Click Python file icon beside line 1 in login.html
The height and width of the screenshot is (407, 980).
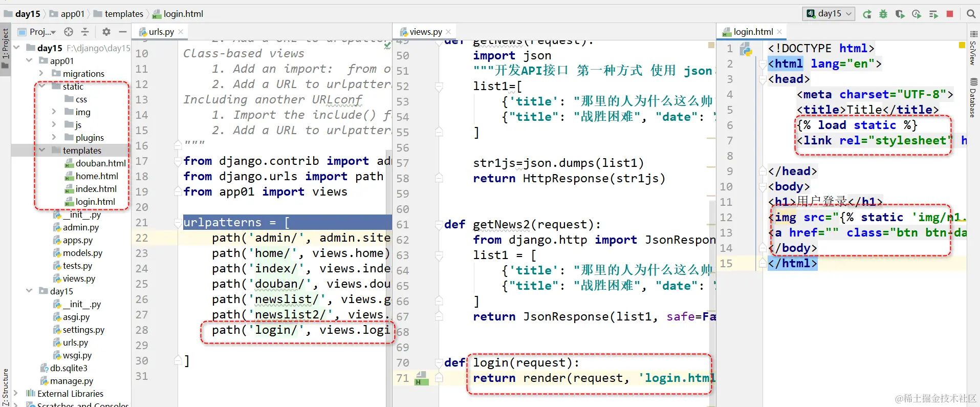pyautogui.click(x=746, y=49)
